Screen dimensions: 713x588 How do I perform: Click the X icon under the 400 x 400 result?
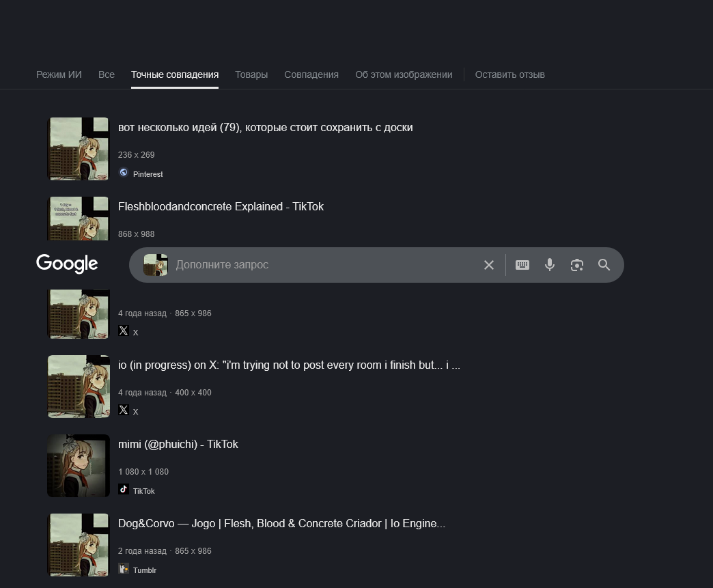[x=123, y=410]
